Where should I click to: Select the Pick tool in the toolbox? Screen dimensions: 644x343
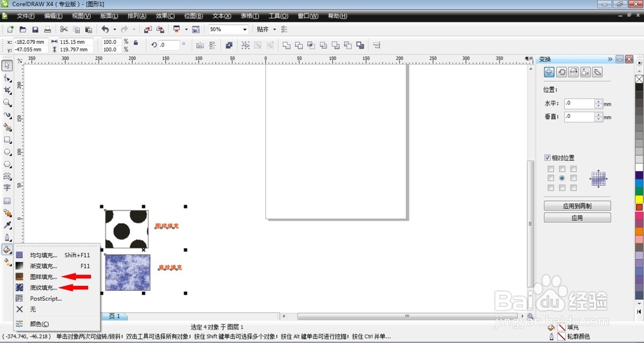[x=7, y=65]
